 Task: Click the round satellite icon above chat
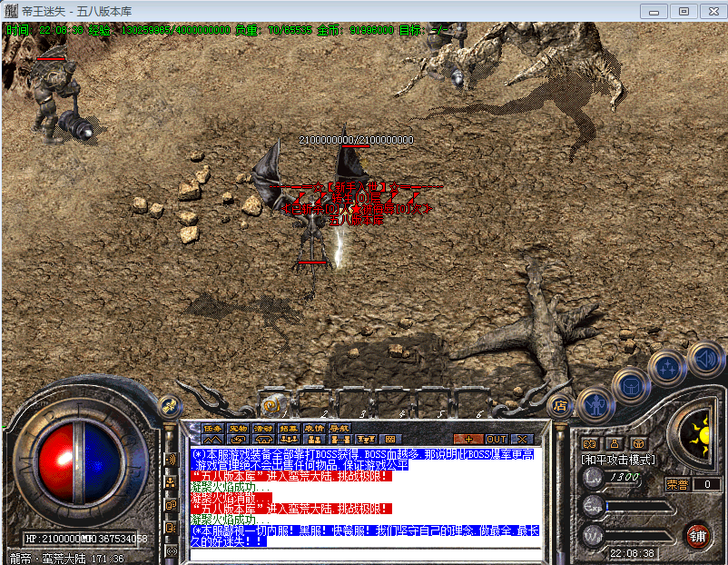click(x=171, y=407)
